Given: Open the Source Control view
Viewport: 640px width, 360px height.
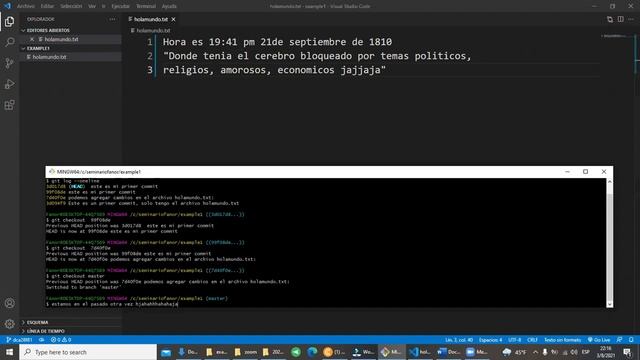Looking at the screenshot, I should pos(9,63).
